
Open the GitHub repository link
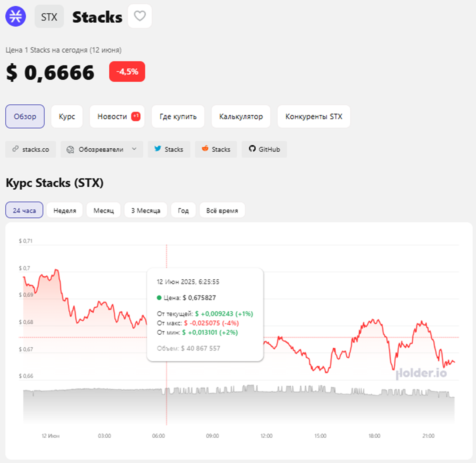[x=264, y=149]
